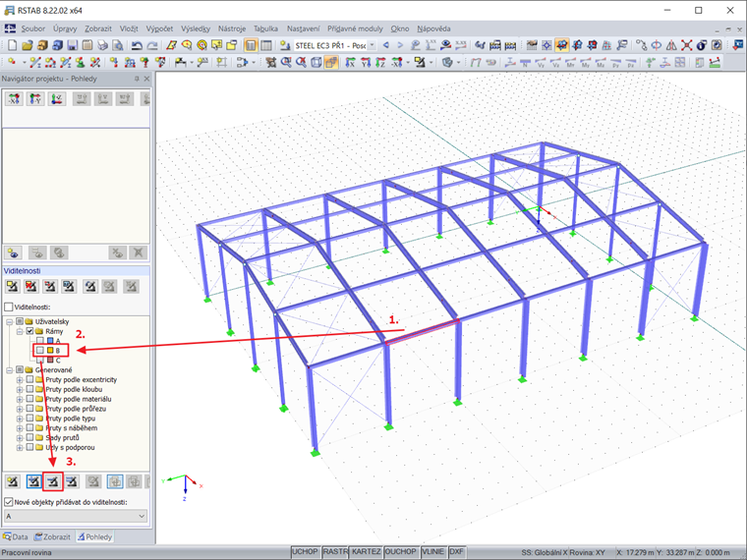Open the Přídavné moduly menu
The image size is (747, 560).
click(x=355, y=28)
